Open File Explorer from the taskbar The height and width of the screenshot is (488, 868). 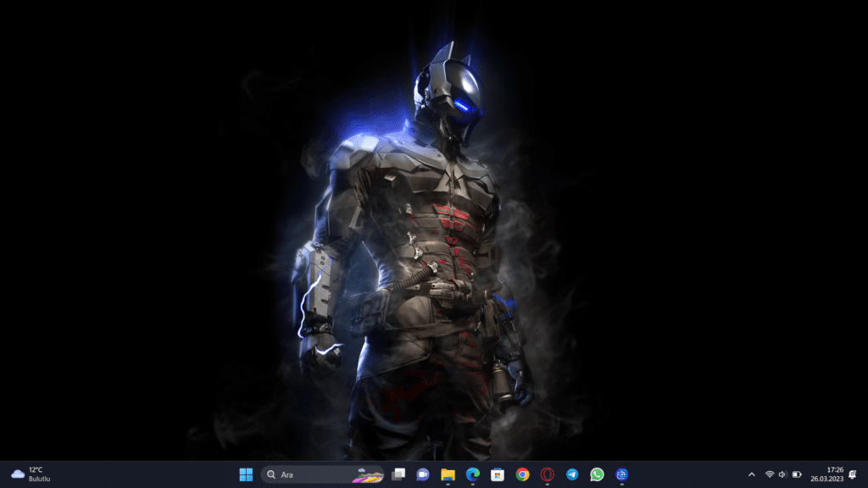click(x=448, y=474)
